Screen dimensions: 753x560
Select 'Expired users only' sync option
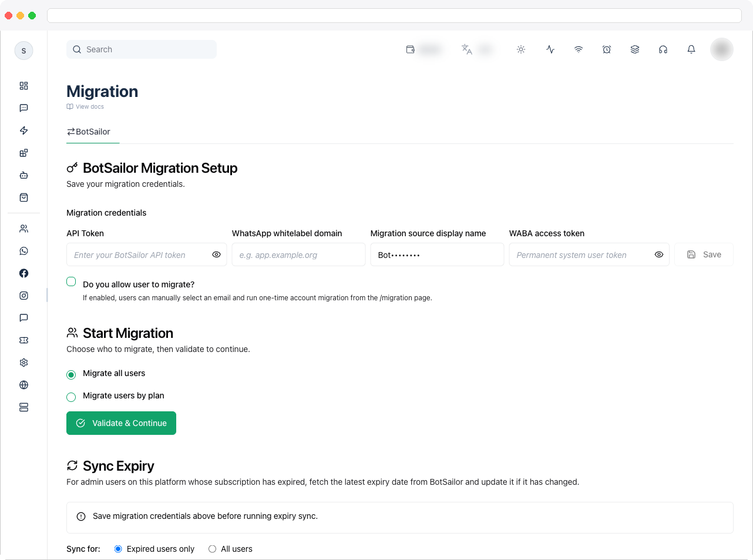[118, 549]
